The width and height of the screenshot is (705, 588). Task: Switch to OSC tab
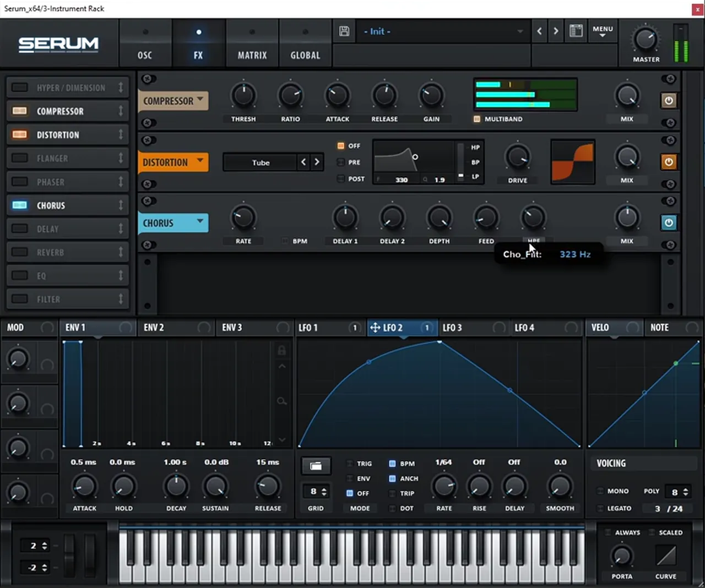click(145, 43)
